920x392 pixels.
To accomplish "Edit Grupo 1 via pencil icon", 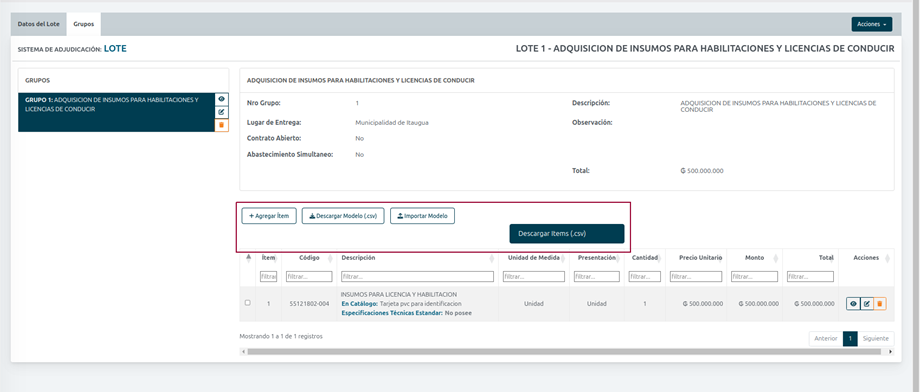I will click(222, 112).
